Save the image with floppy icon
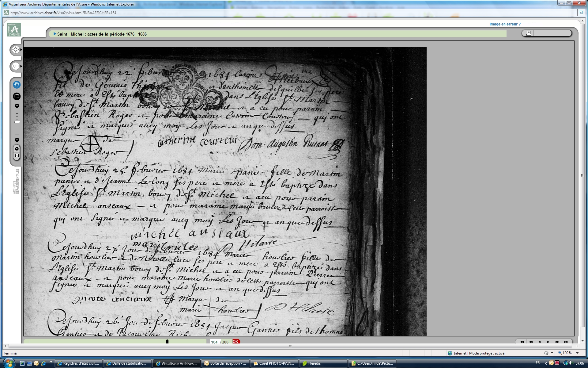Screen dimensions: 588x368 [x=17, y=156]
